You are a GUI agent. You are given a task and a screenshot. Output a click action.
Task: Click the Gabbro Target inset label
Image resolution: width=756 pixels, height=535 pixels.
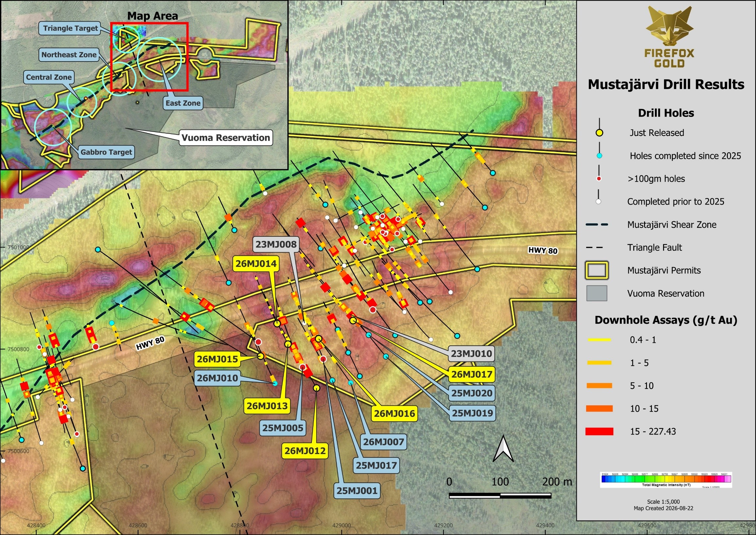[x=106, y=152]
